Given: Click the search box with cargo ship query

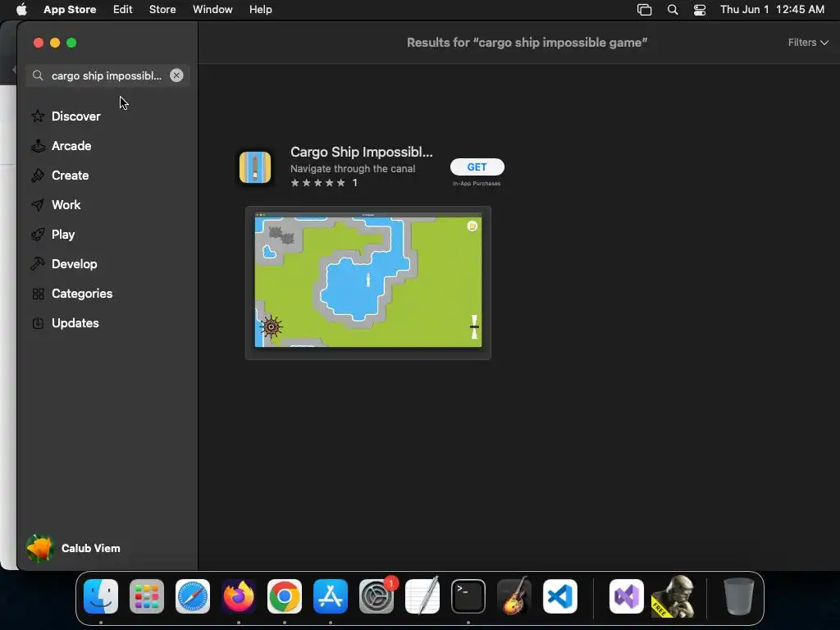Looking at the screenshot, I should click(x=107, y=75).
